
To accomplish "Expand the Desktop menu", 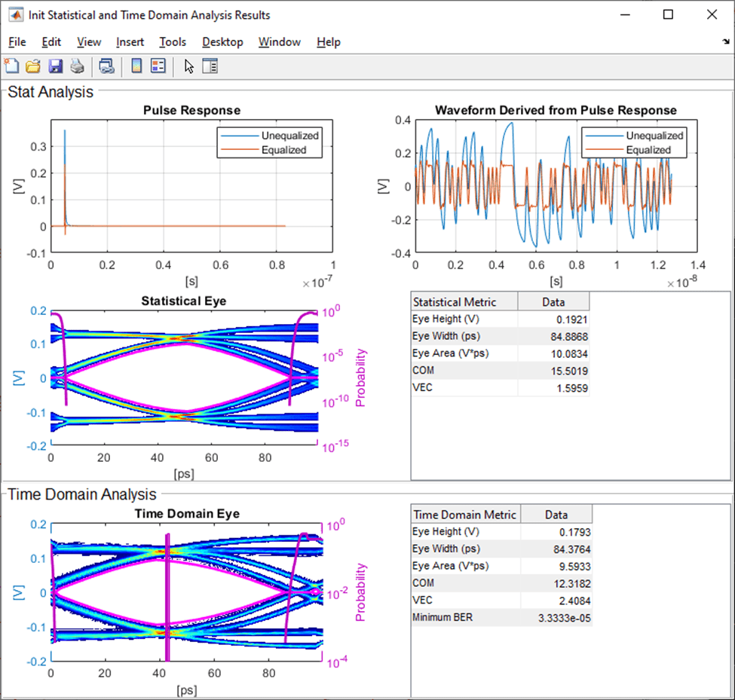I will click(x=222, y=42).
